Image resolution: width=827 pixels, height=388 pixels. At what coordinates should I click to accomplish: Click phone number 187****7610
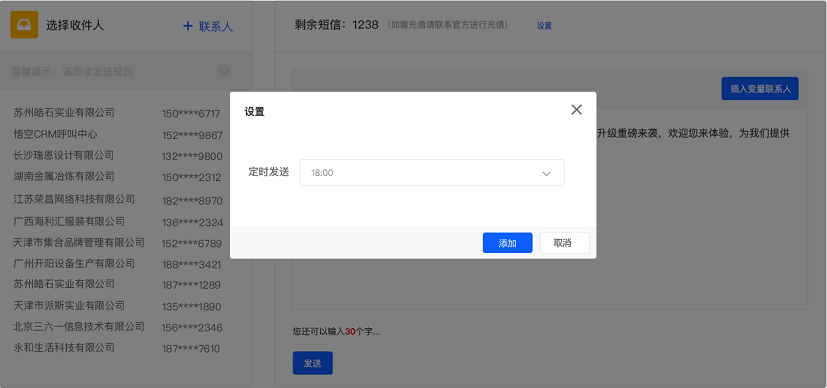click(191, 349)
